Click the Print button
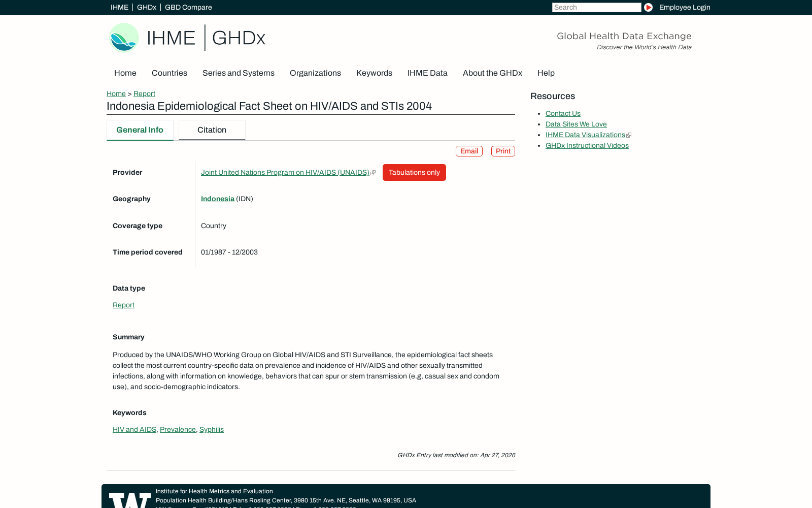 [x=503, y=151]
